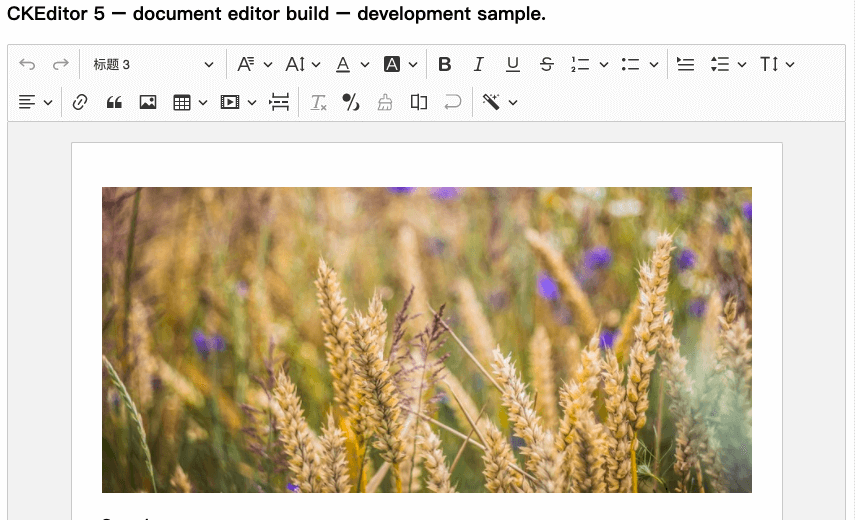Toggle italic formatting
This screenshot has width=855, height=520.
(478, 64)
